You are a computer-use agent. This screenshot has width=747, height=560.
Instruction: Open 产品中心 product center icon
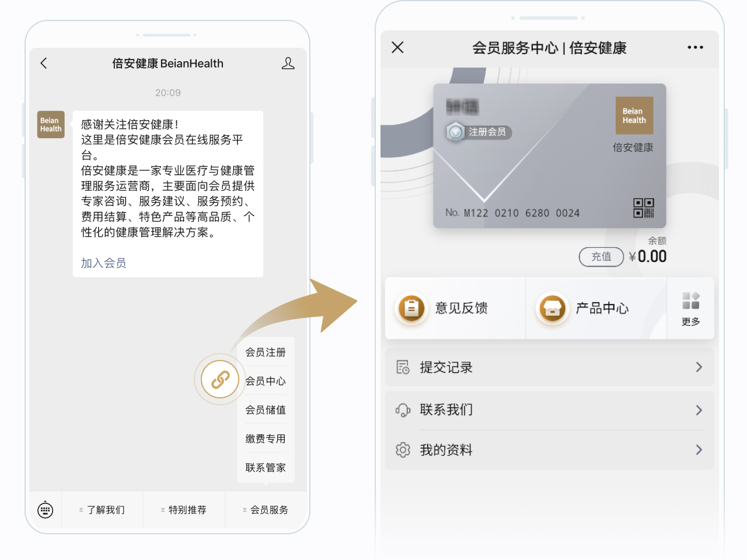pos(552,307)
